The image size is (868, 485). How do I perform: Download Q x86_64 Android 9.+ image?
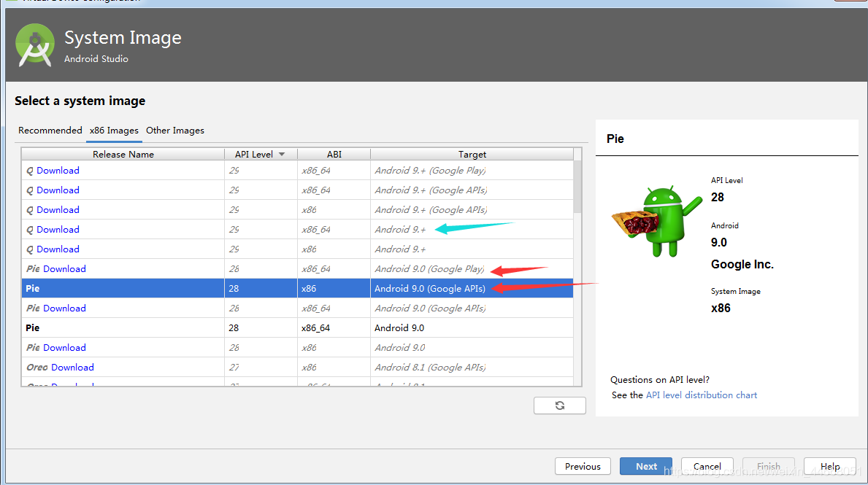pos(58,230)
